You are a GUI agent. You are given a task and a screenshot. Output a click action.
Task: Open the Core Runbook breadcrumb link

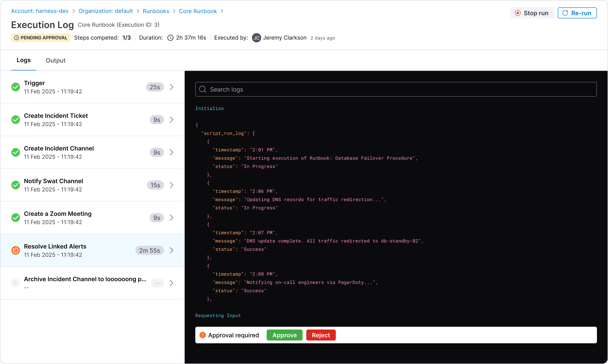click(198, 11)
